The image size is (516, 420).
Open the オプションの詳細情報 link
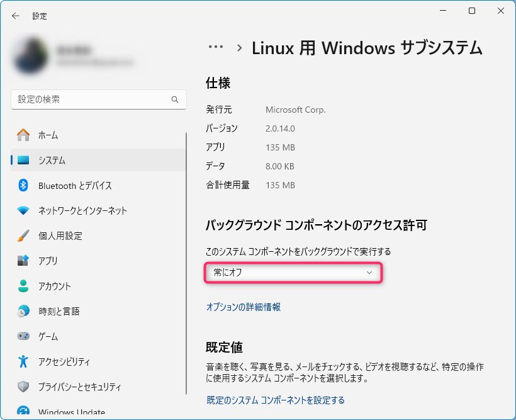click(244, 307)
